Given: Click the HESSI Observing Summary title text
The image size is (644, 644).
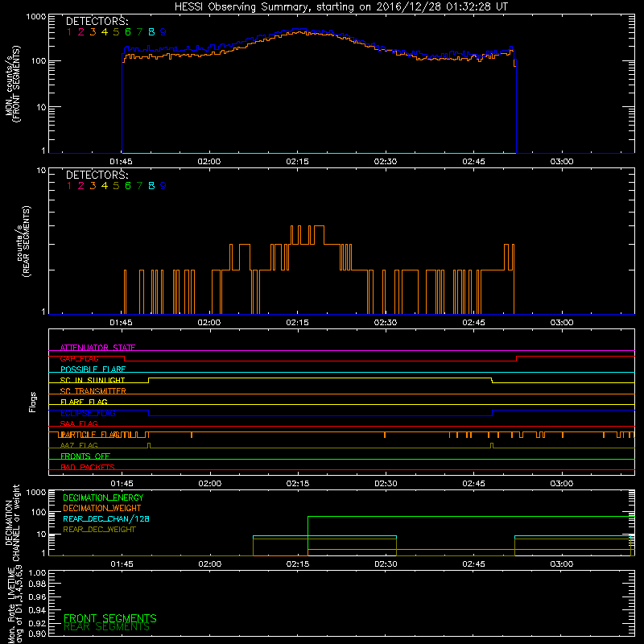Looking at the screenshot, I should point(341,7).
